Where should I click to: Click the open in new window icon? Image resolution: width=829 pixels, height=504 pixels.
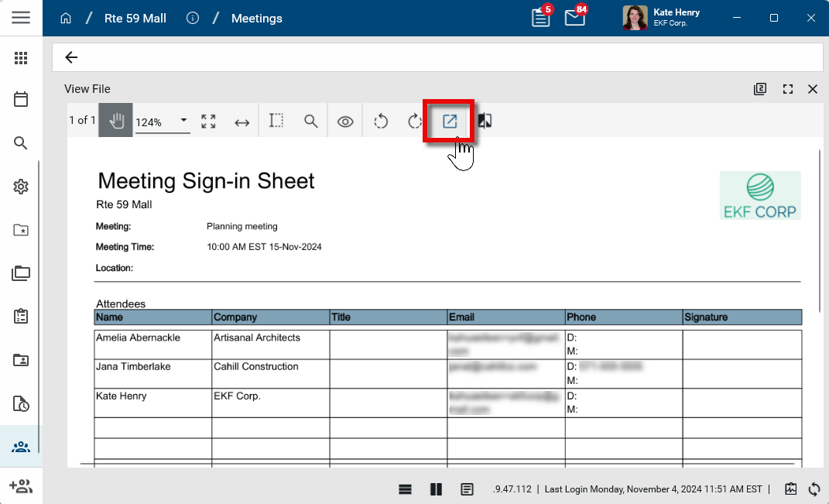coord(450,122)
